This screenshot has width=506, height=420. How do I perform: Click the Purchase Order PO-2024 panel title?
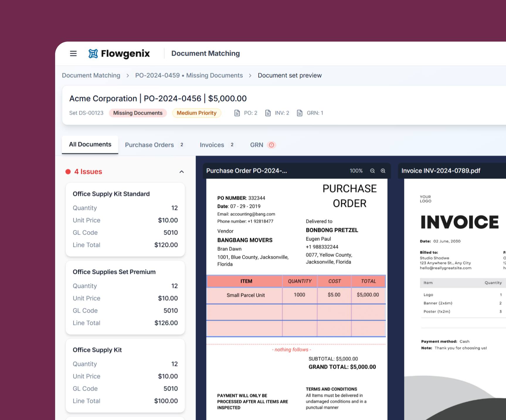(x=247, y=171)
